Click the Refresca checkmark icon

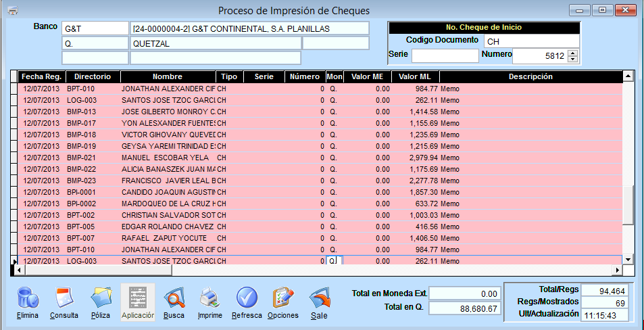pyautogui.click(x=247, y=298)
